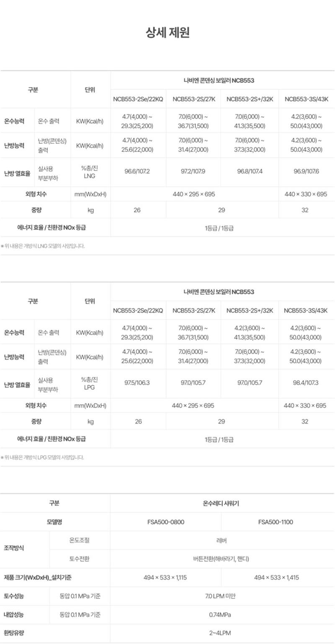
Task: Select model name 'FSA500-0800'
Action: click(x=166, y=522)
